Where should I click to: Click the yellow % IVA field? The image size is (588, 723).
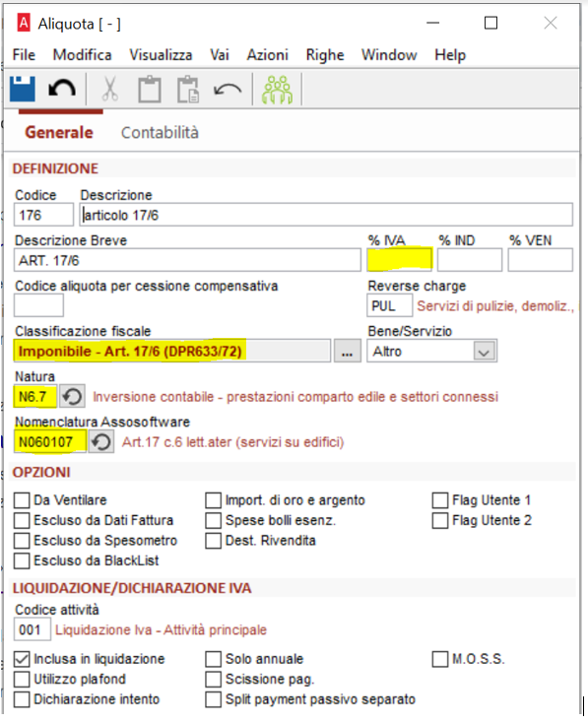coord(399,260)
